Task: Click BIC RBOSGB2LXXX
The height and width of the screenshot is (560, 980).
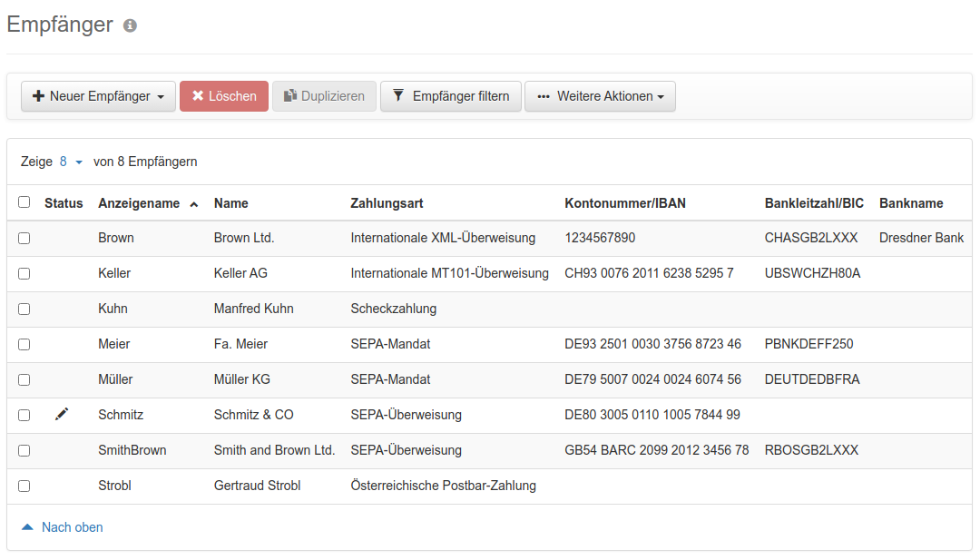Action: pyautogui.click(x=811, y=450)
